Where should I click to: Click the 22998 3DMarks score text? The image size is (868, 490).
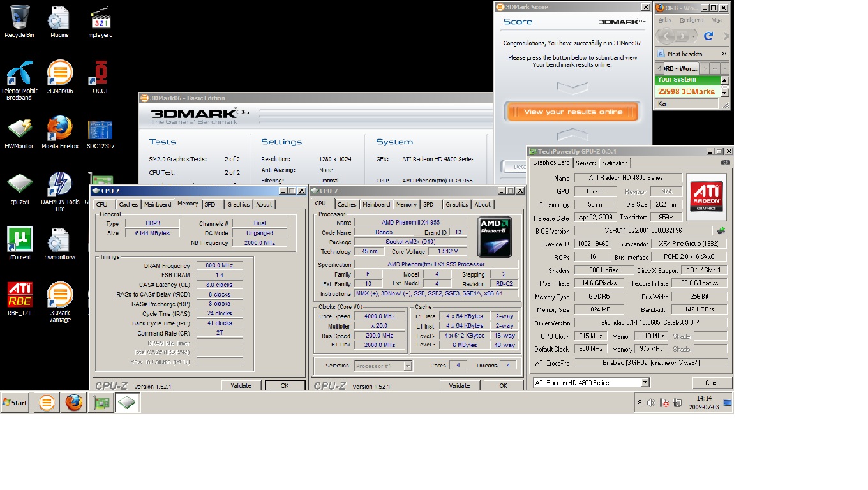click(x=686, y=91)
